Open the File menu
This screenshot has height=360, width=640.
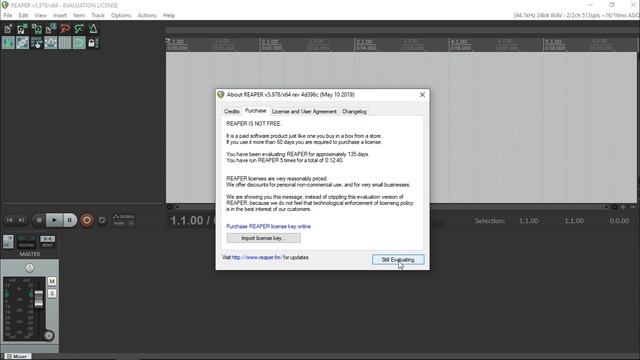8,16
